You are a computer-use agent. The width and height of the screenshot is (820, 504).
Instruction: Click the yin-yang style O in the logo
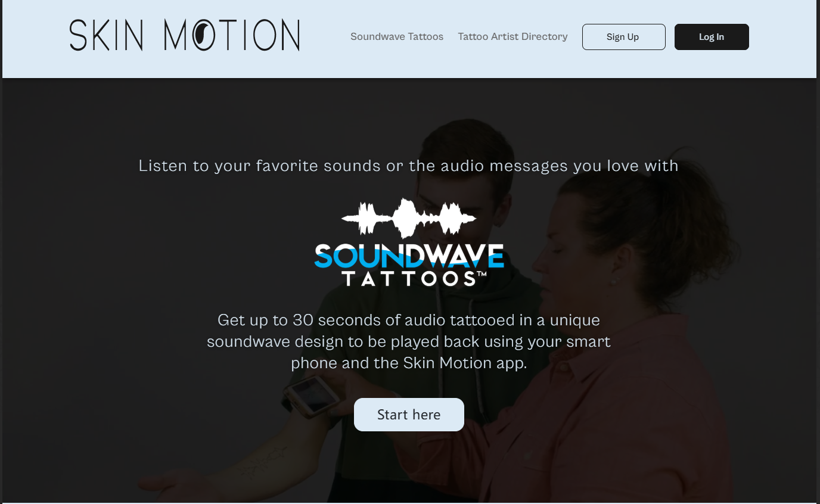click(x=204, y=35)
